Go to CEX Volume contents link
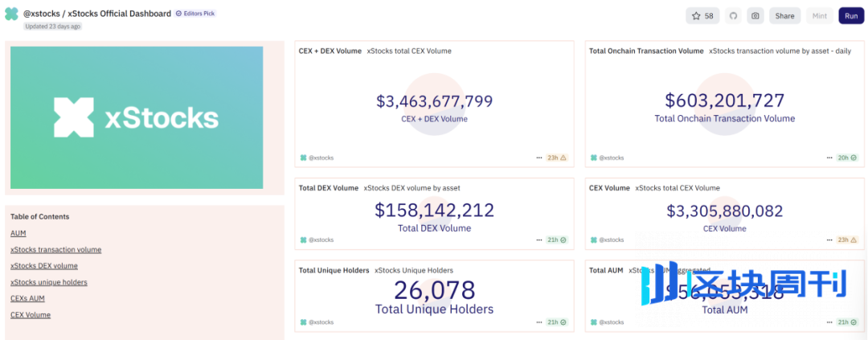Viewport: 868px width, 340px height. point(31,314)
